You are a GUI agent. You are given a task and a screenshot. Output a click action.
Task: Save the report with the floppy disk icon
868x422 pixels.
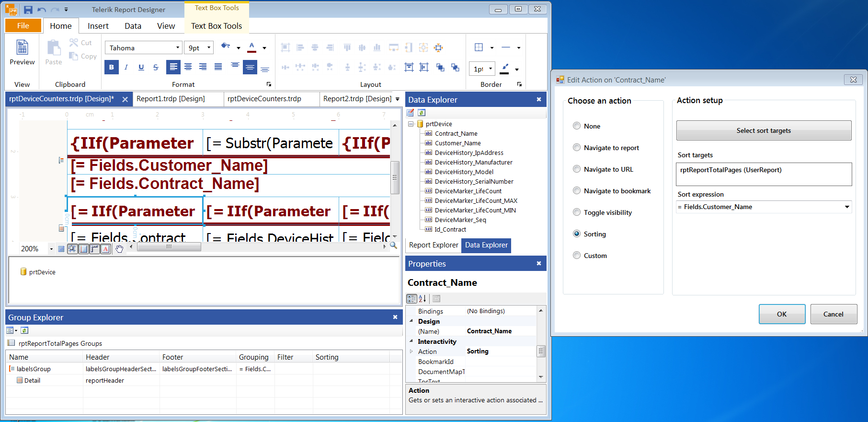click(28, 10)
